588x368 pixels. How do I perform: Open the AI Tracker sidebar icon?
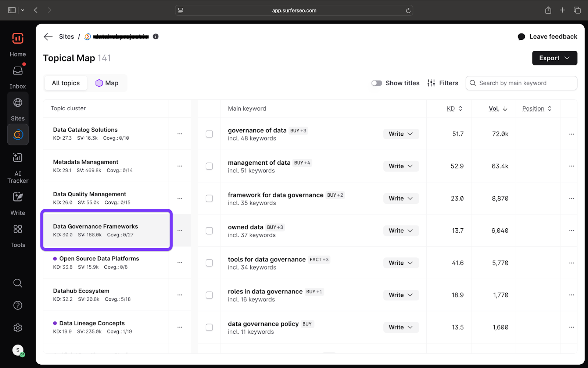click(18, 158)
